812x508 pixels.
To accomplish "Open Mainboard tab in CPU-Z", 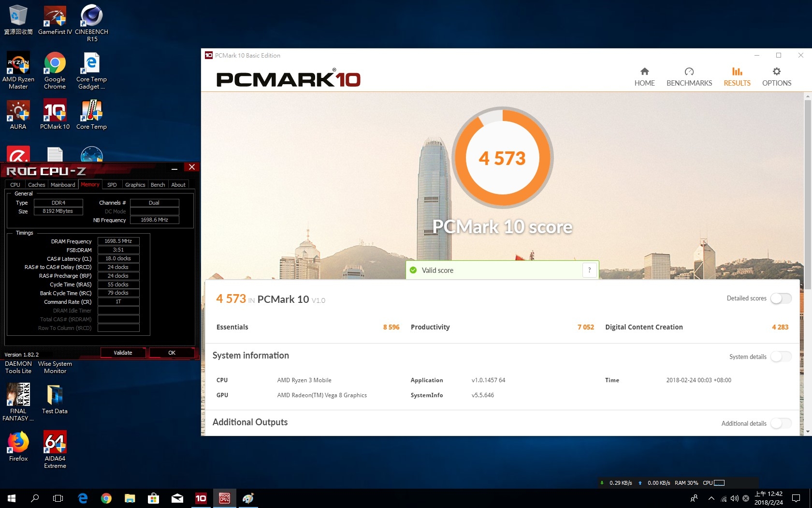I will tap(63, 185).
